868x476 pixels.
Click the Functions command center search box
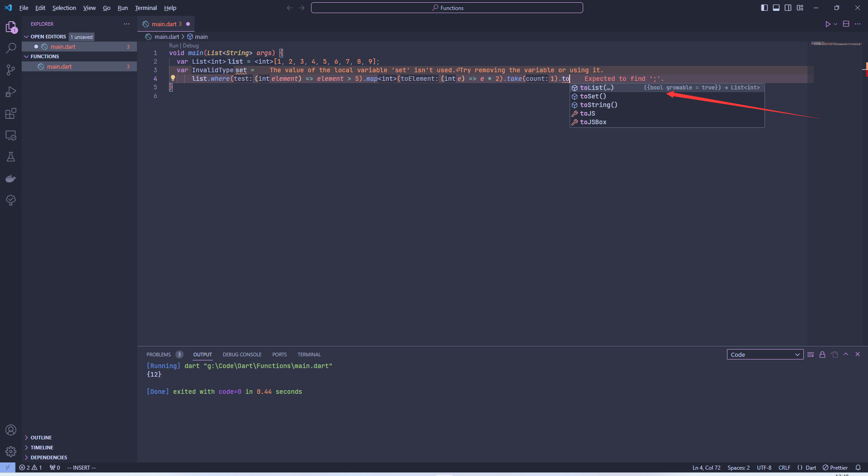point(447,8)
